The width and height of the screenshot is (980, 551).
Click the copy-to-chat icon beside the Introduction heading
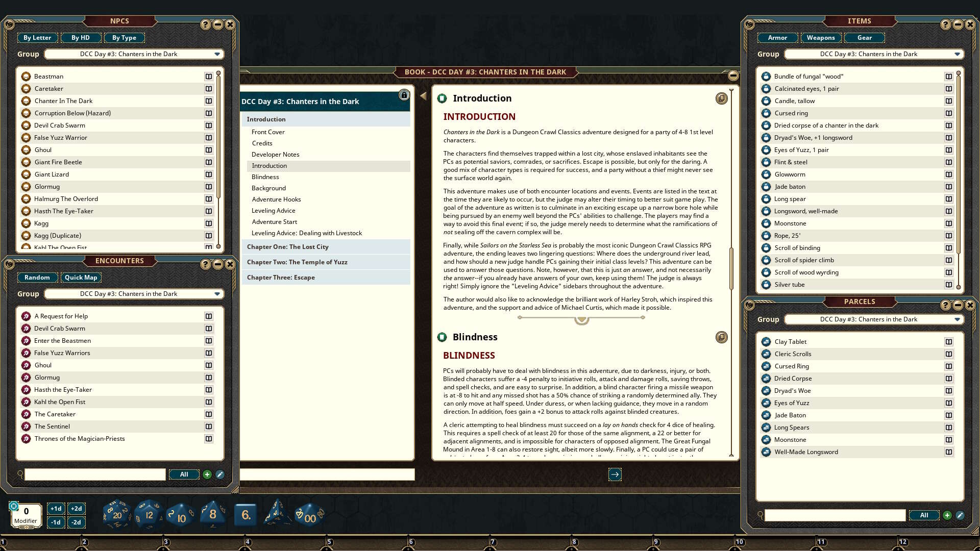[721, 98]
